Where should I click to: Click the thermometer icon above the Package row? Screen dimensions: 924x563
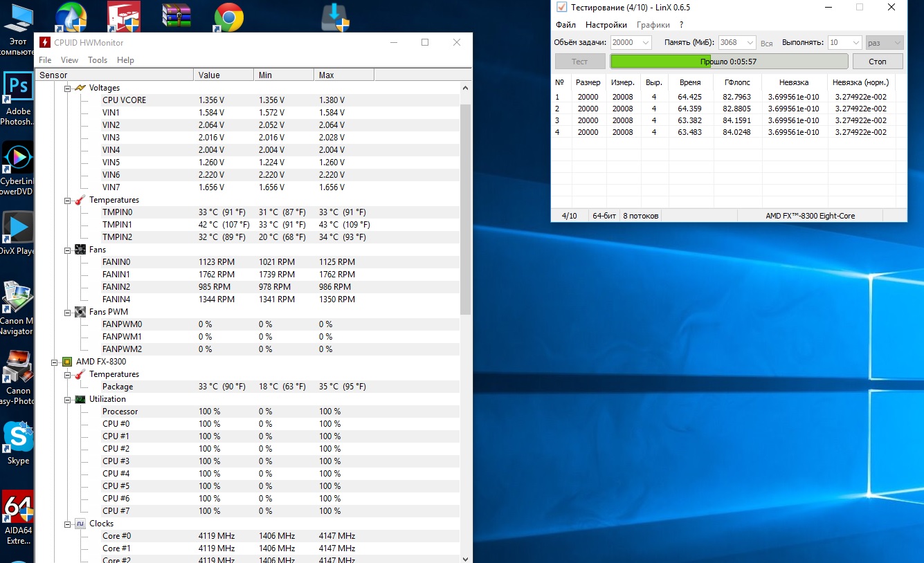click(x=80, y=374)
